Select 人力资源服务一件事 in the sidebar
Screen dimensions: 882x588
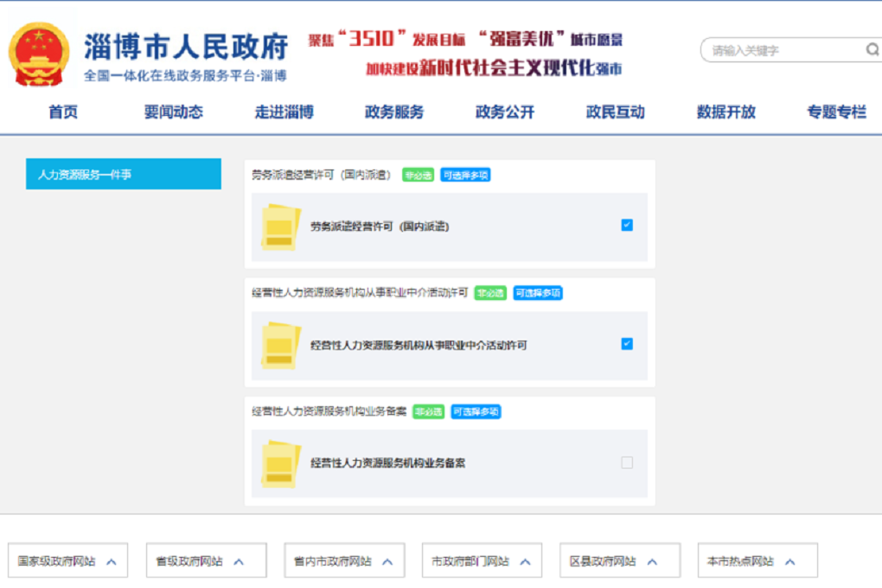(x=123, y=175)
